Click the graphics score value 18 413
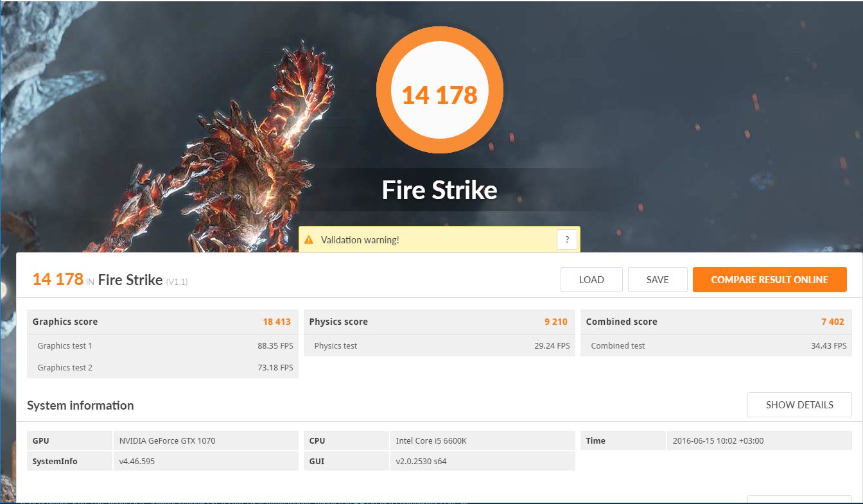 (277, 322)
